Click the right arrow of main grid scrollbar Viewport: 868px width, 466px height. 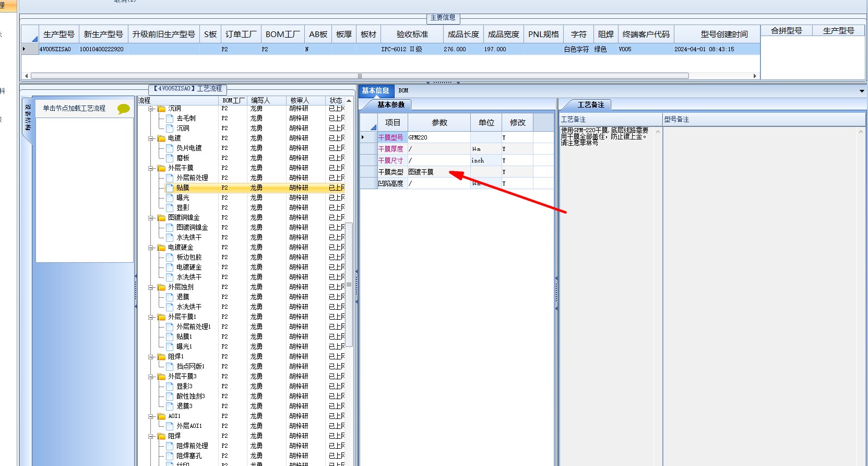pyautogui.click(x=755, y=76)
